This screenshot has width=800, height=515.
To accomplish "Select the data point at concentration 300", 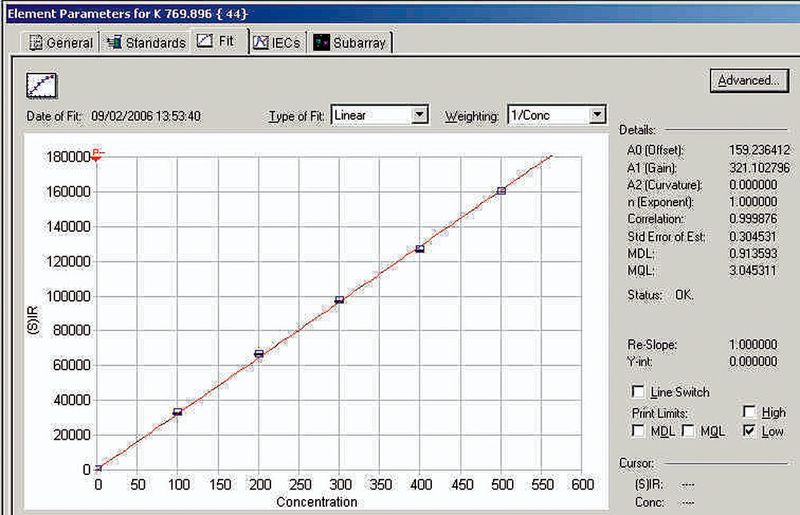I will pyautogui.click(x=339, y=300).
